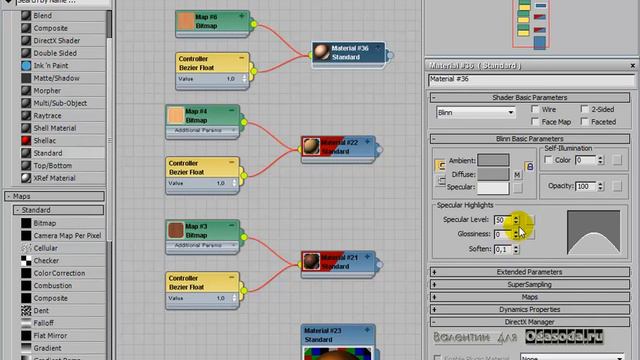This screenshot has width=640, height=360.
Task: Collapse the Material #22 node
Action: 367,142
